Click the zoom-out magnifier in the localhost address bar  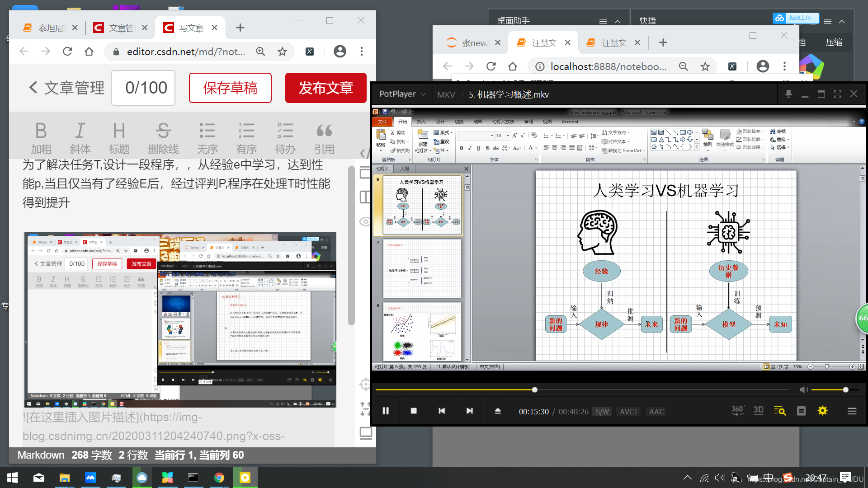683,66
